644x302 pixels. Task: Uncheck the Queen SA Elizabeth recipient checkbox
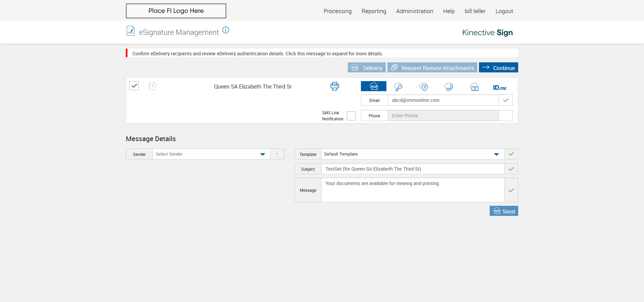click(x=134, y=86)
